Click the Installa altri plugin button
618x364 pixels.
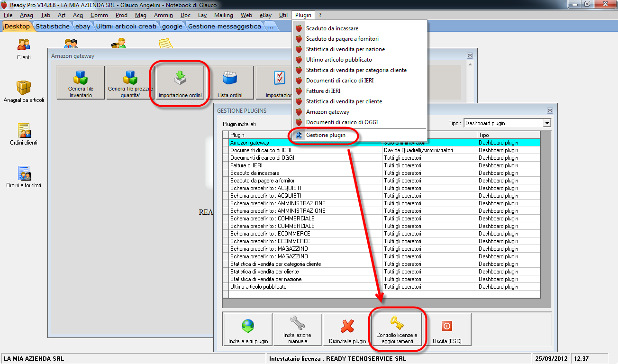point(248,329)
